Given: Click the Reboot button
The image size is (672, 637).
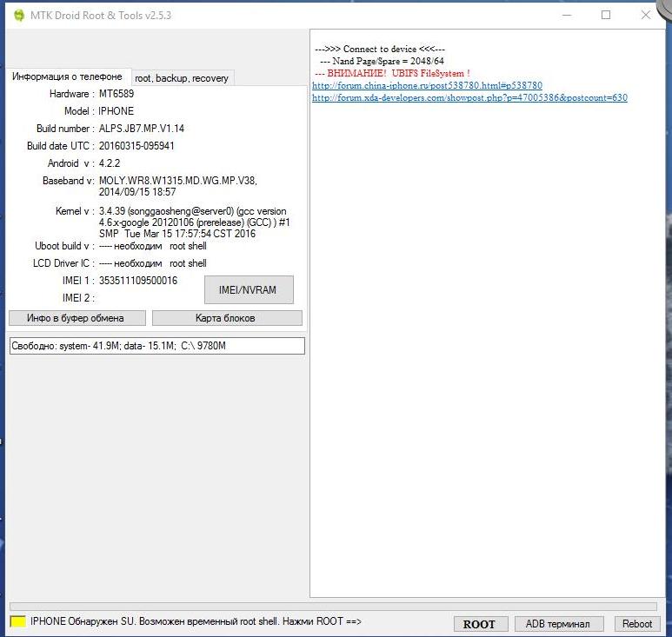Looking at the screenshot, I should click(637, 624).
